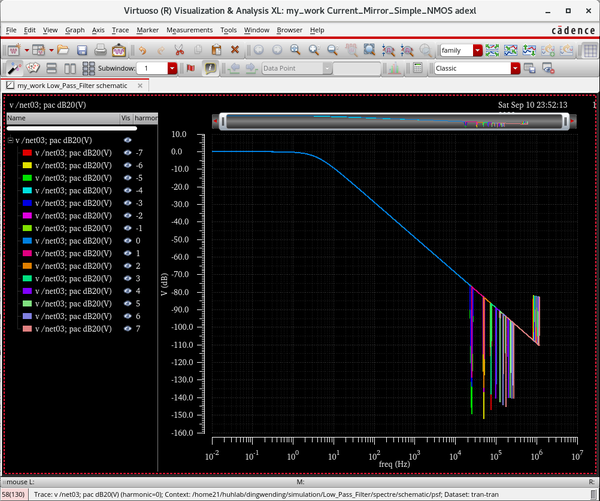The width and height of the screenshot is (600, 501).
Task: Collapse the v /net03 pac dB20(V) tree
Action: (x=10, y=140)
